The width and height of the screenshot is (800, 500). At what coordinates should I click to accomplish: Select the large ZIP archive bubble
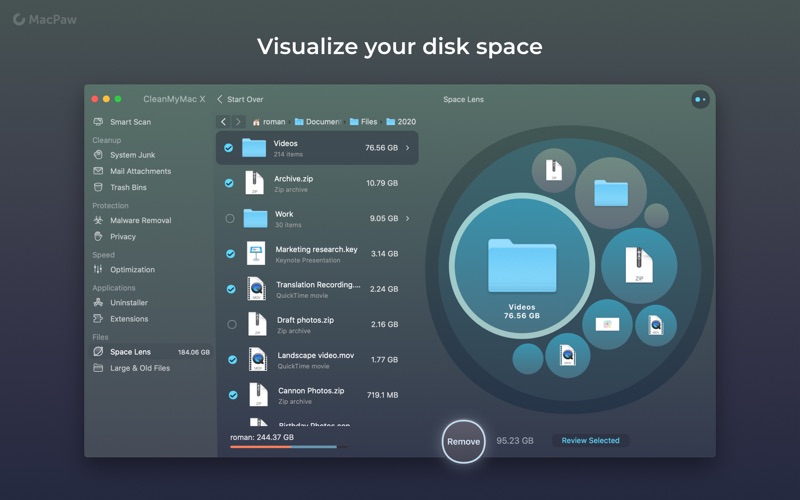pyautogui.click(x=639, y=266)
